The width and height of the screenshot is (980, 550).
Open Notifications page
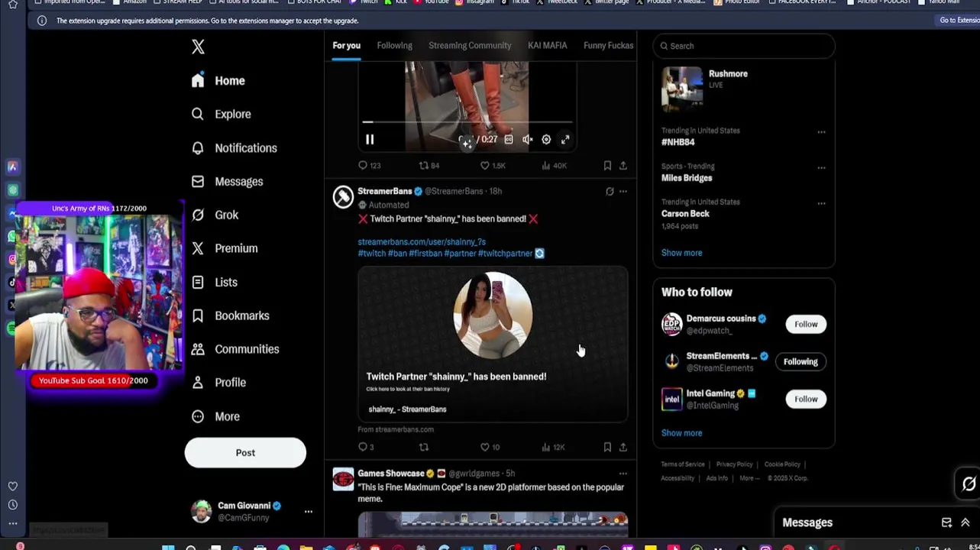pos(234,147)
